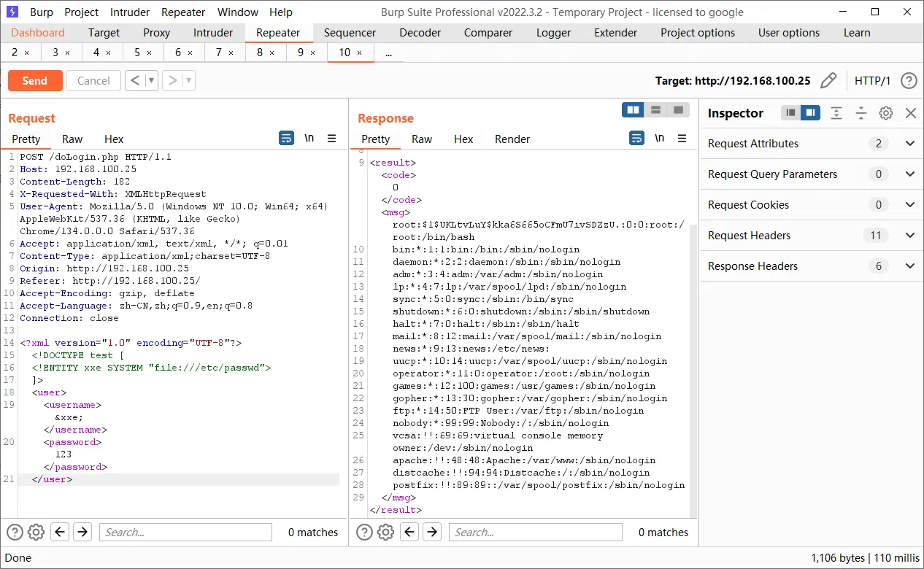Open the Help menu

click(281, 12)
